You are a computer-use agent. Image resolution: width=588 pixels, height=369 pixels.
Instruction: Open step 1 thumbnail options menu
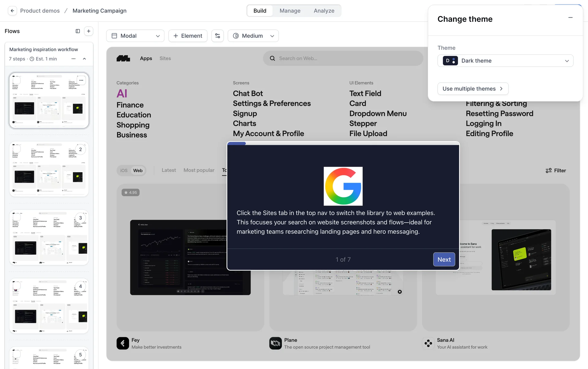pyautogui.click(x=81, y=81)
